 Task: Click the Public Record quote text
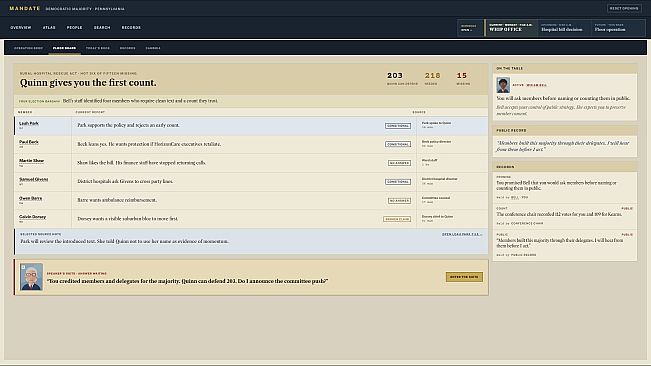tap(563, 146)
